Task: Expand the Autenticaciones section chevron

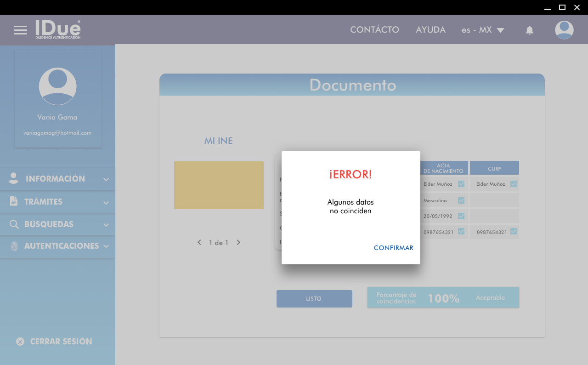Action: coord(106,246)
